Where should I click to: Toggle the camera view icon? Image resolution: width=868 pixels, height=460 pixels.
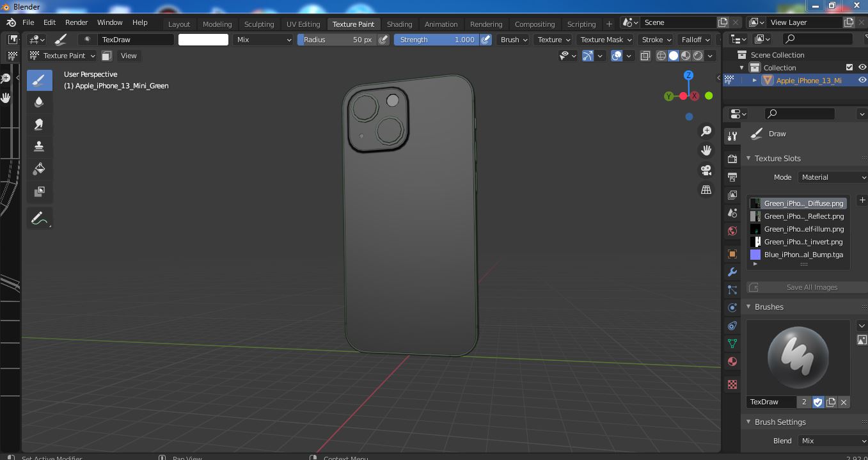706,170
